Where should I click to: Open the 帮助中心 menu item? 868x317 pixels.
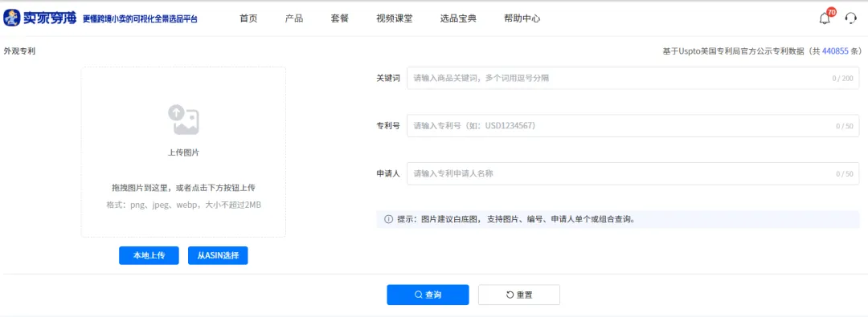pos(522,18)
